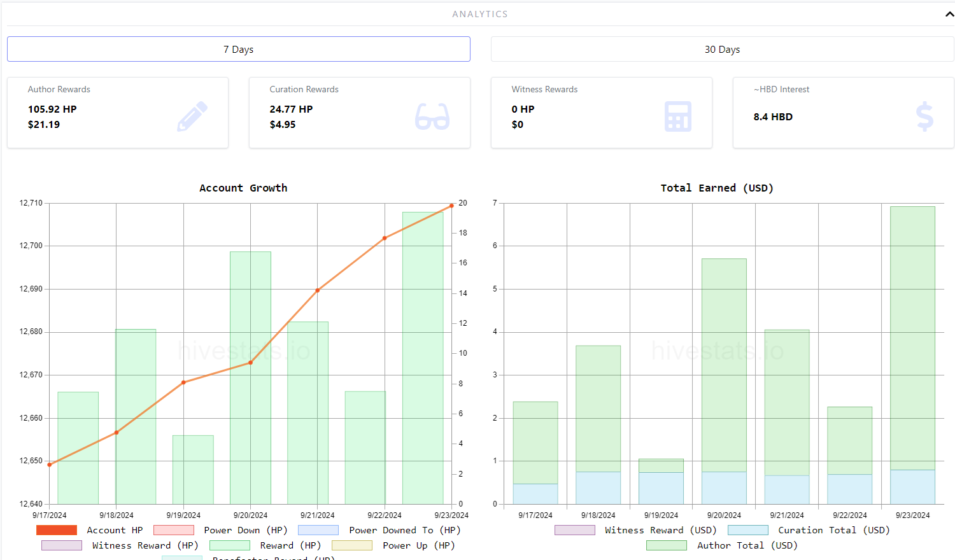Click the $4.95 curation rewards amount
The height and width of the screenshot is (560, 955).
283,125
